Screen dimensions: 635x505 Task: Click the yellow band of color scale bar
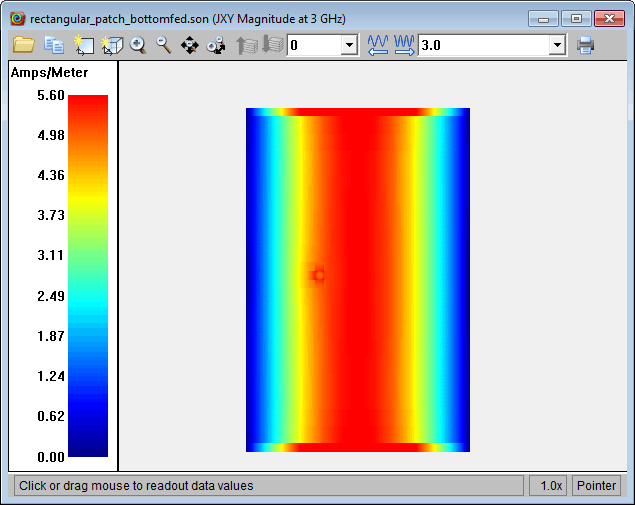click(88, 200)
